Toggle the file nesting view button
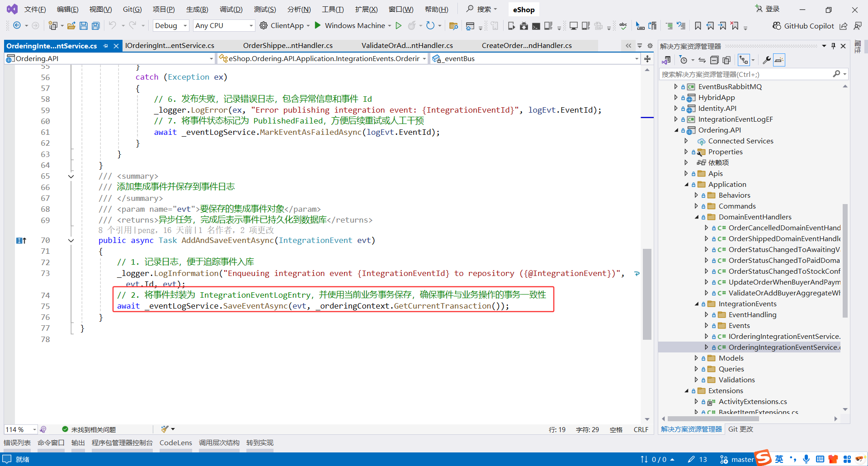This screenshot has height=466, width=868. (744, 60)
